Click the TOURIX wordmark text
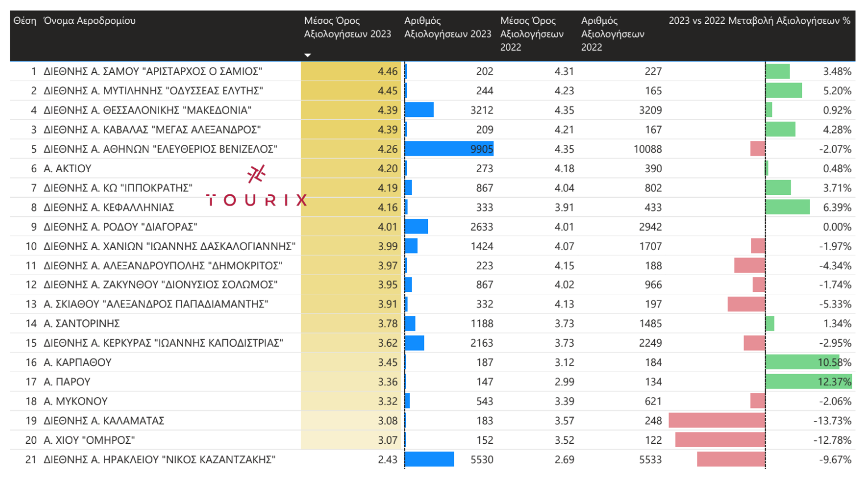The image size is (868, 483). click(256, 200)
